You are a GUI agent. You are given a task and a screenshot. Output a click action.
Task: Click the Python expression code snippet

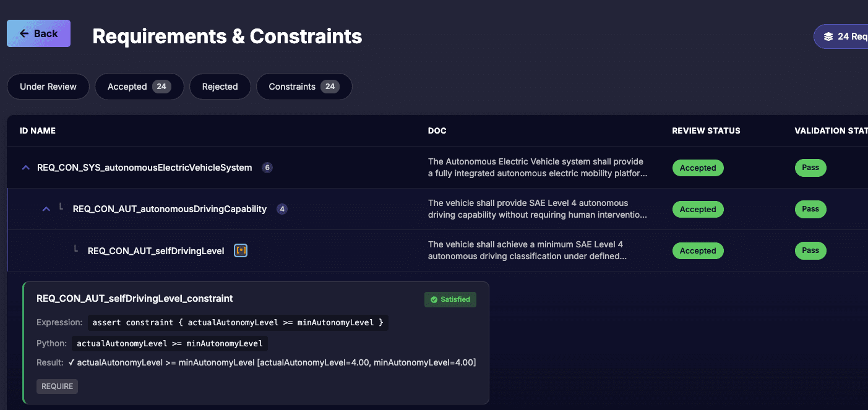(170, 343)
